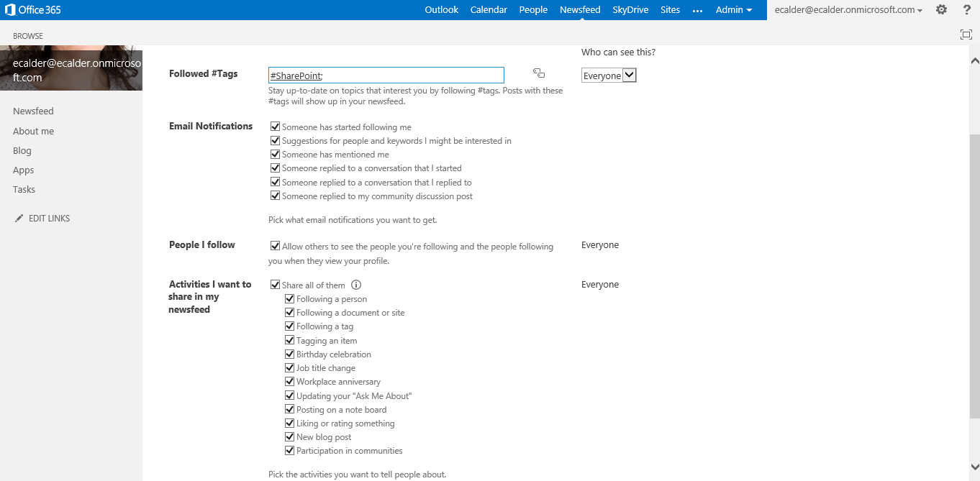Open People in top navigation
Image resolution: width=980 pixels, height=481 pixels.
point(533,10)
